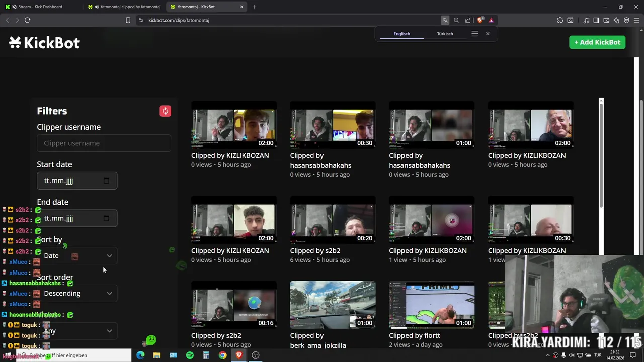Open the browser hamburger main menu

(x=636, y=20)
